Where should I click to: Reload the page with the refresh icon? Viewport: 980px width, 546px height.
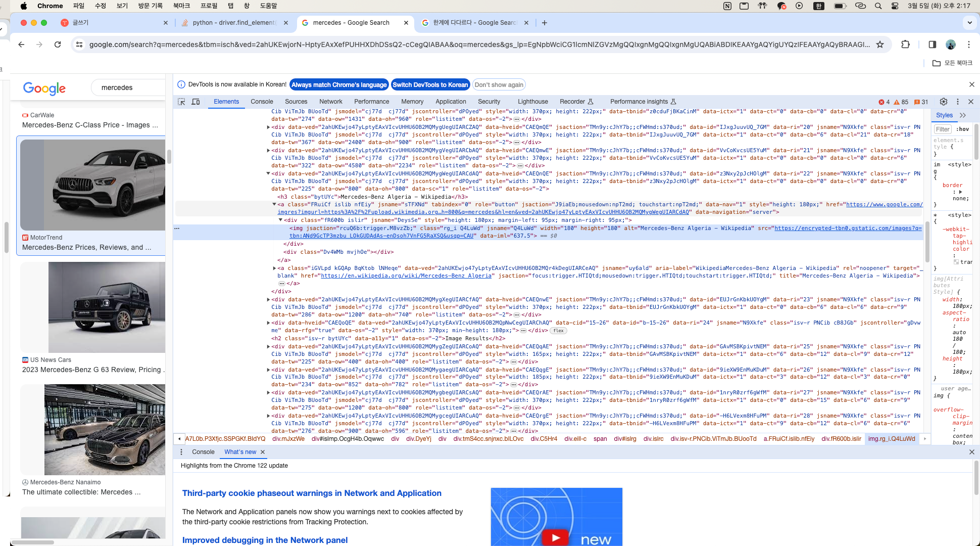point(58,44)
